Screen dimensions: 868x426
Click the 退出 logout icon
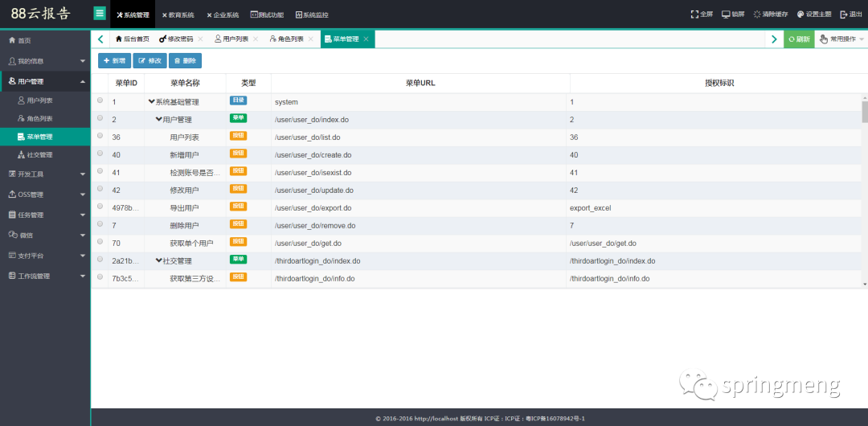844,14
